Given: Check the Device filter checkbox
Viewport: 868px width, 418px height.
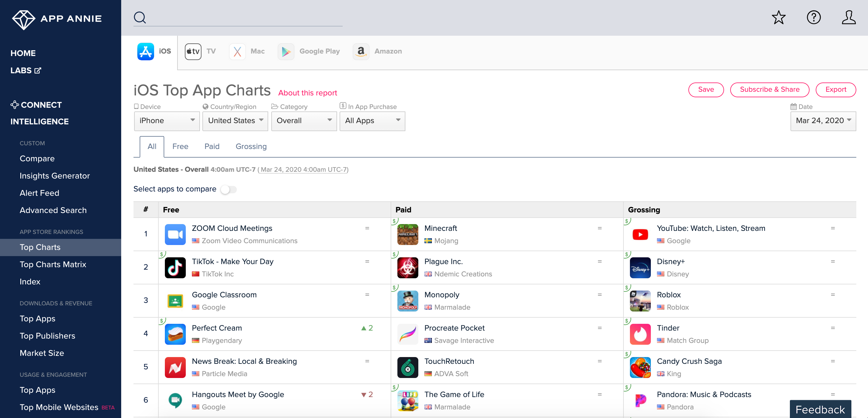Looking at the screenshot, I should point(137,106).
